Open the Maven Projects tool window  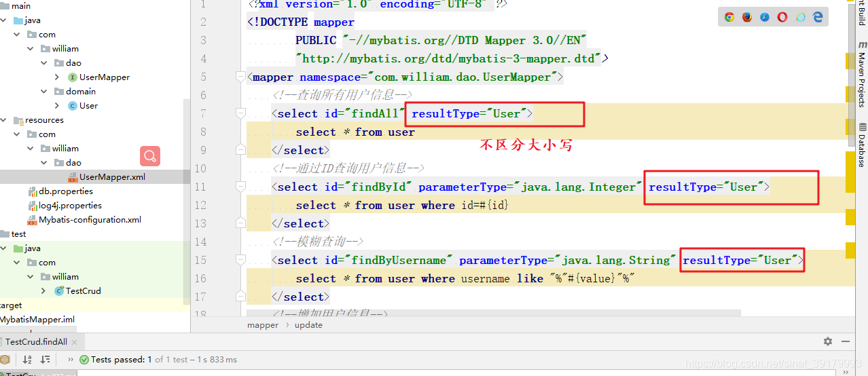(861, 74)
